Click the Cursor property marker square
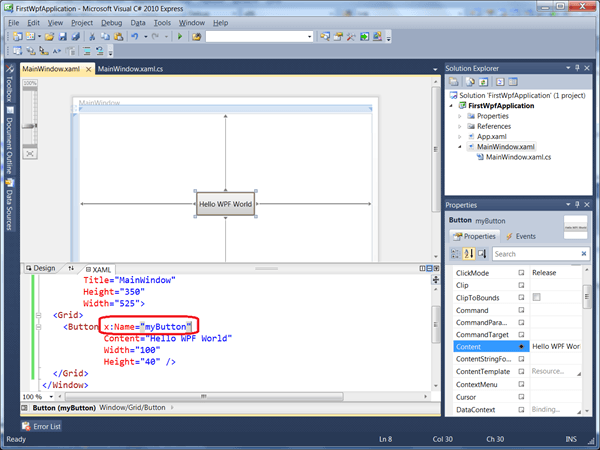This screenshot has height=450, width=600. coord(521,397)
